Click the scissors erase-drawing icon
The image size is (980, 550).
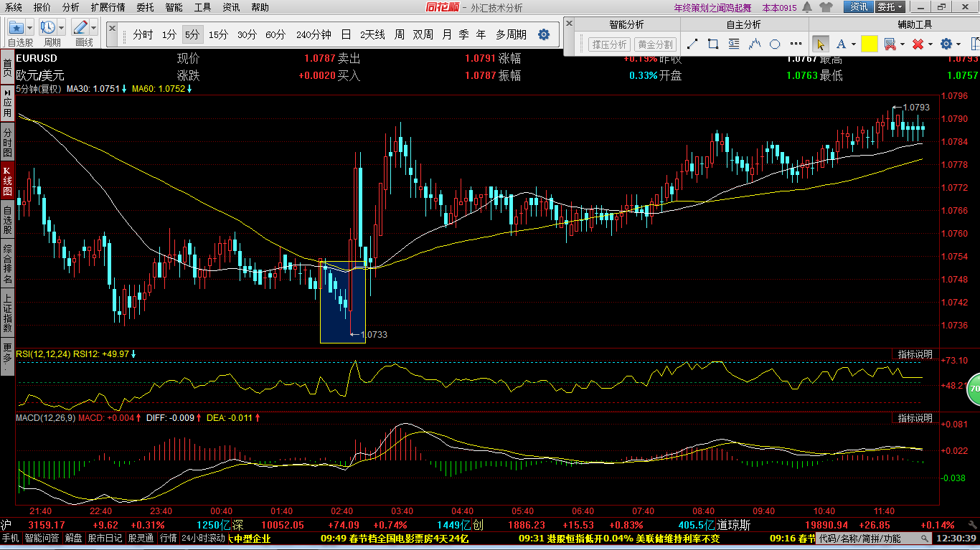point(890,44)
